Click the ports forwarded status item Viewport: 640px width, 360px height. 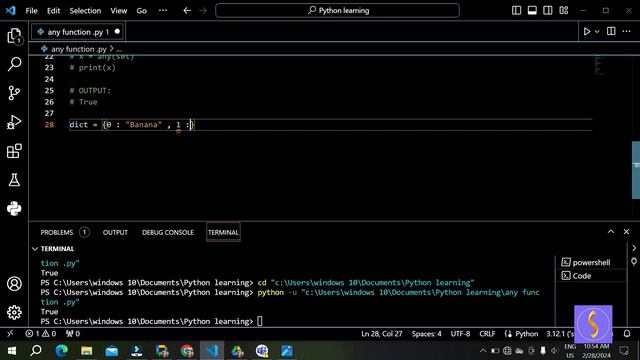(x=73, y=333)
